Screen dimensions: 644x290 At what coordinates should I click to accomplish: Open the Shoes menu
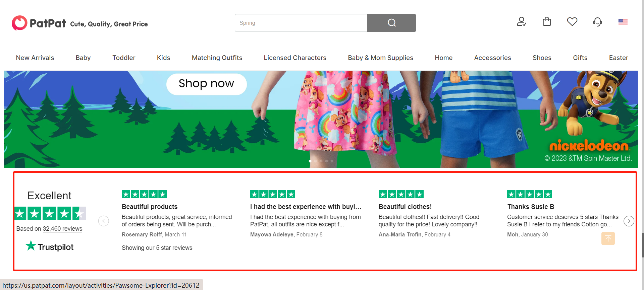pos(542,58)
